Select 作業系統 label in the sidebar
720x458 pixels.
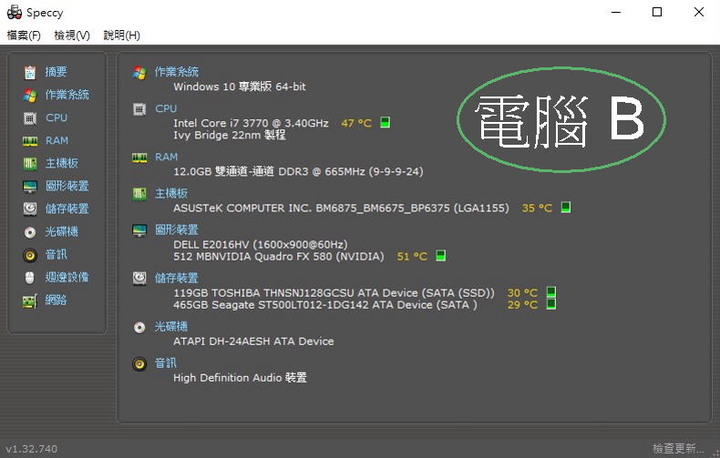[x=67, y=95]
